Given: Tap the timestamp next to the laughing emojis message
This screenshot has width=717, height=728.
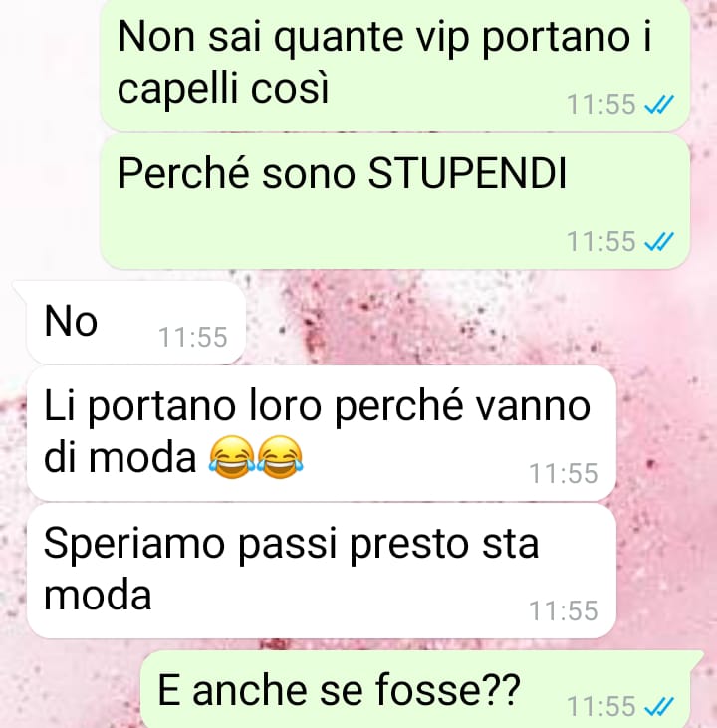Looking at the screenshot, I should 564,474.
